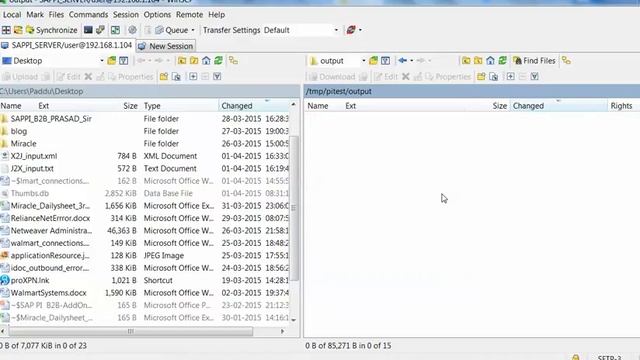Go to root directory in remote panel
The height and width of the screenshot is (360, 640).
tap(478, 61)
